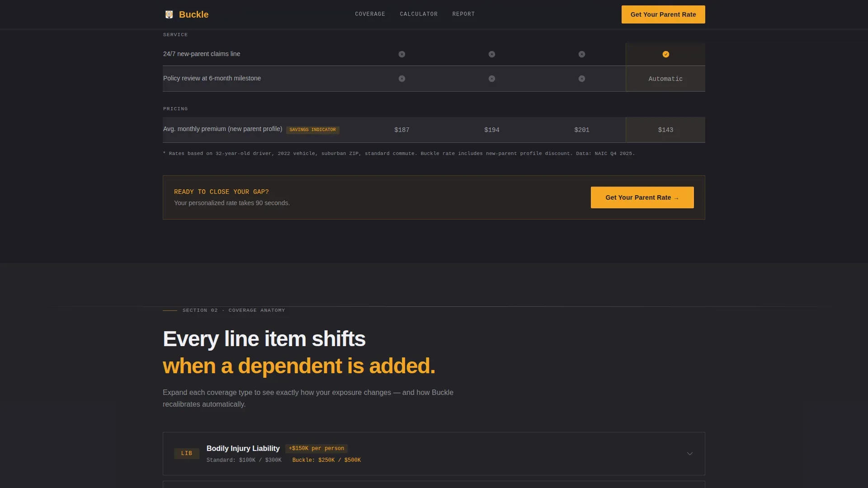Click first X icon in 24/7 claims row

pyautogui.click(x=401, y=54)
